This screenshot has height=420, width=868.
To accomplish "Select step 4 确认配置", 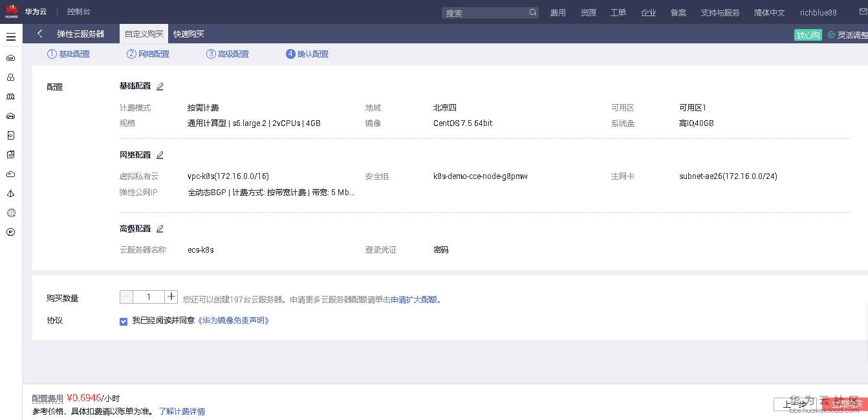I will 307,54.
